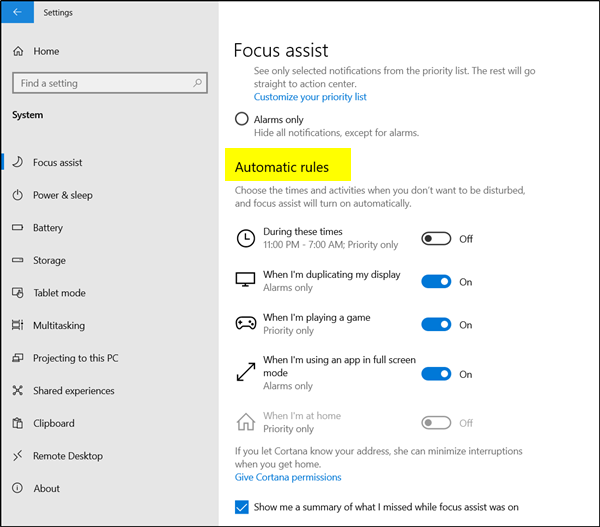Turn off playing a game toggle
The width and height of the screenshot is (600, 527).
coord(436,325)
